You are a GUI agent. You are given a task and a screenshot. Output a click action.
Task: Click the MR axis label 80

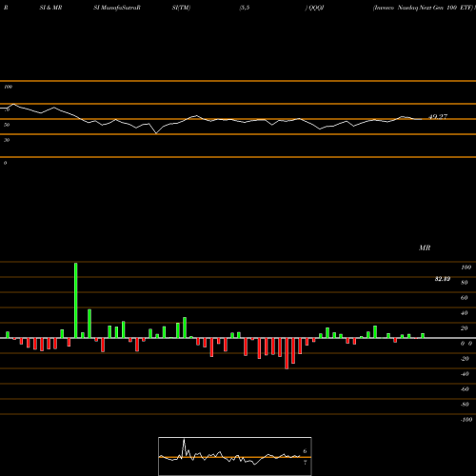click(x=465, y=283)
